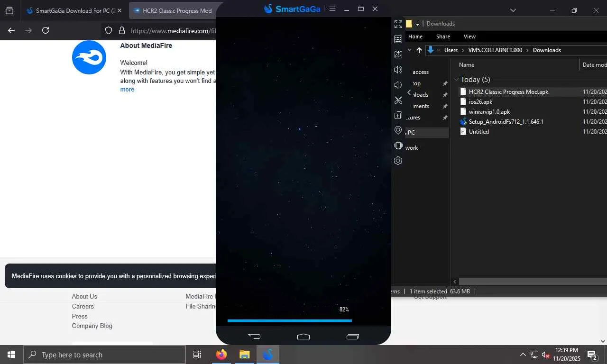Click Users in the Explorer breadcrumb
This screenshot has height=364, width=607.
tap(451, 50)
